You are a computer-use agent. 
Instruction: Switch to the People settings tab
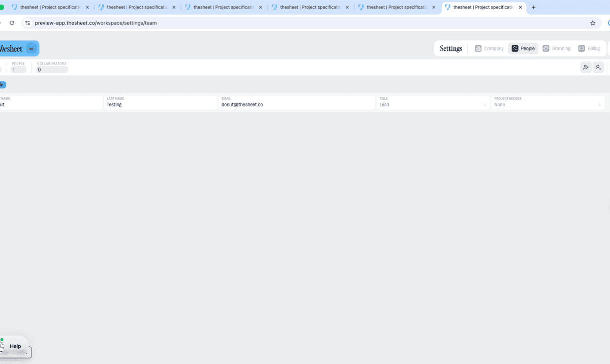(523, 49)
